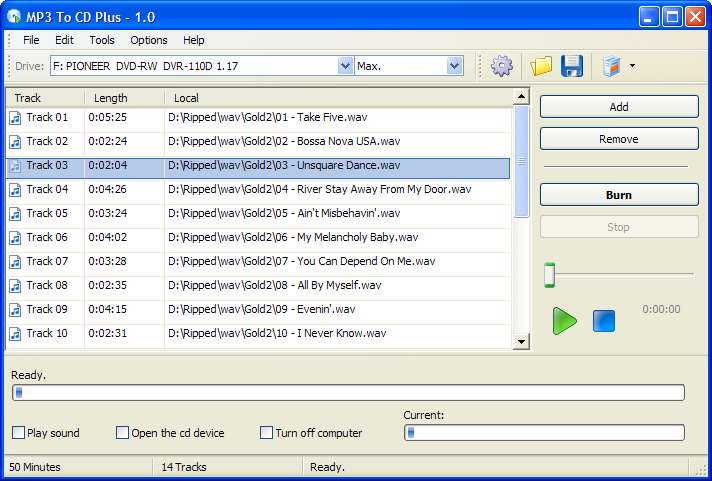This screenshot has width=712, height=481.
Task: Click the music note icon of Track 10
Action: pos(15,334)
